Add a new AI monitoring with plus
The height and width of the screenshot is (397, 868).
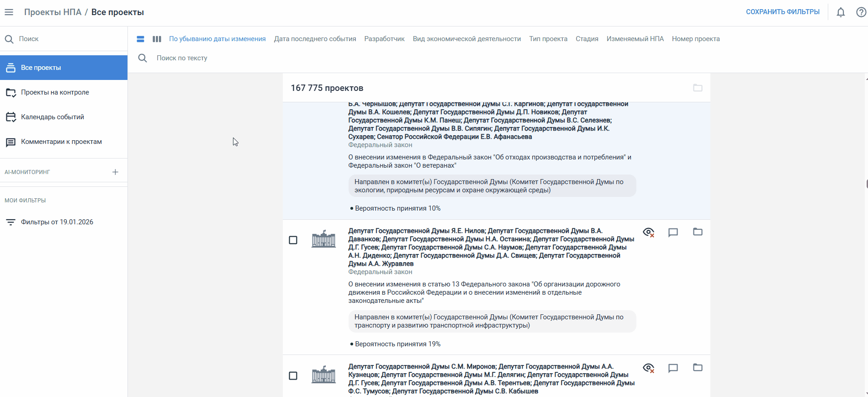pyautogui.click(x=115, y=172)
